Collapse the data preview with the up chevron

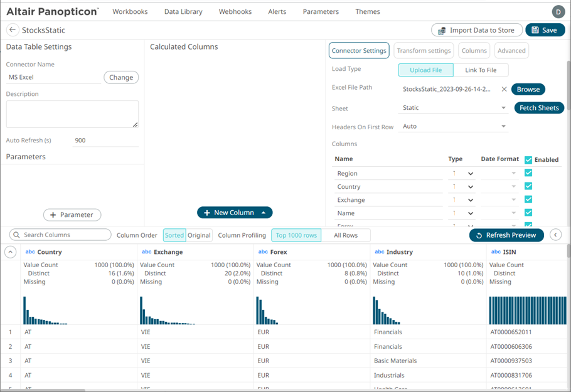(11, 252)
